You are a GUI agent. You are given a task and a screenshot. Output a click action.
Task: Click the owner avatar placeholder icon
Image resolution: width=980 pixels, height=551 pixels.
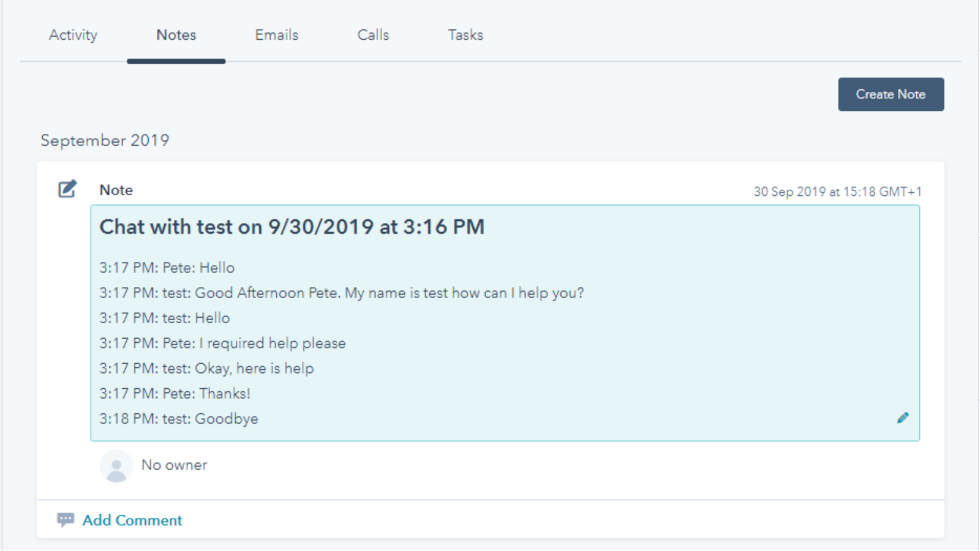(x=116, y=466)
